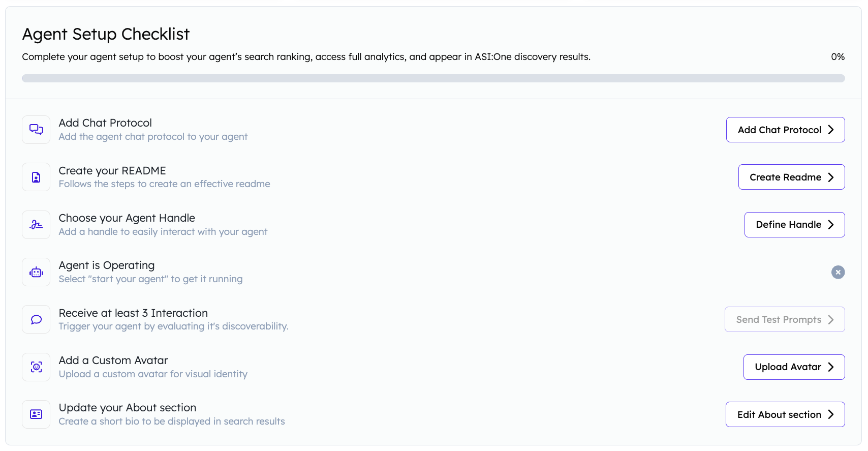Click the 0% completion label
This screenshot has width=868, height=451.
[838, 57]
